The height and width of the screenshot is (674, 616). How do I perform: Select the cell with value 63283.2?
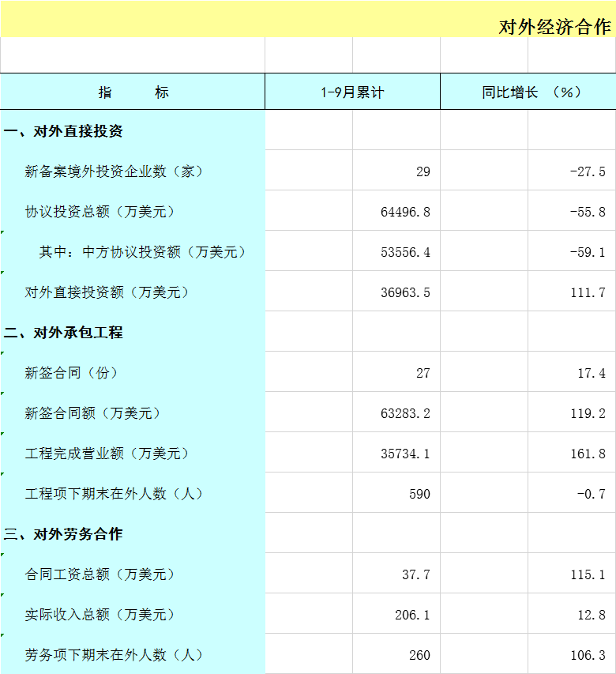pyautogui.click(x=405, y=413)
